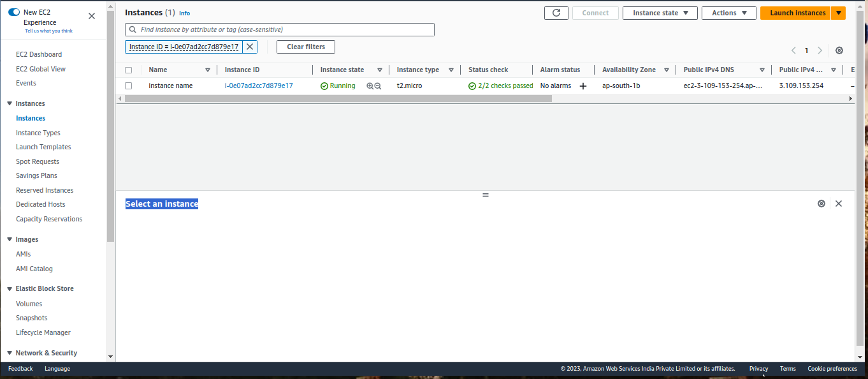The image size is (868, 379).
Task: Remove the Instance ID filter chip
Action: point(250,47)
